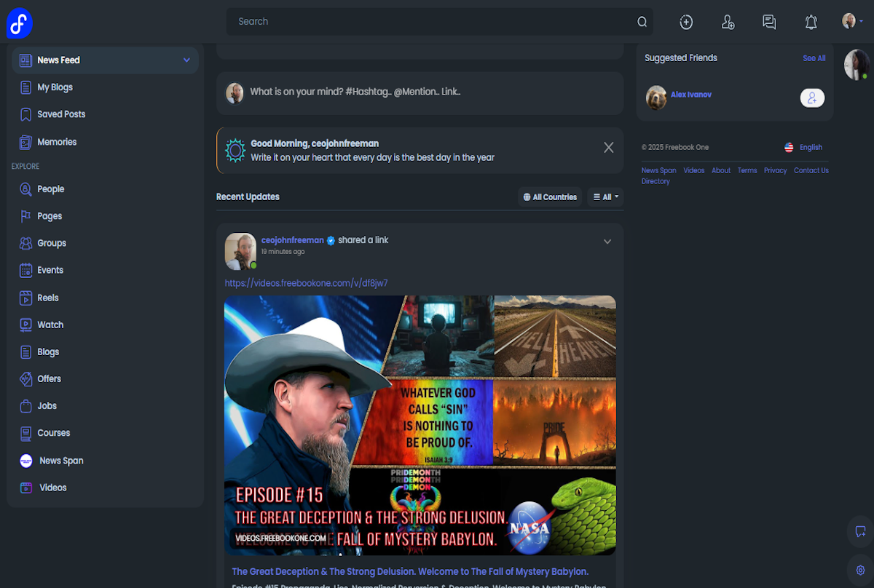Screen dimensions: 874x588
Task: Click the search magnifier icon
Action: tap(642, 22)
